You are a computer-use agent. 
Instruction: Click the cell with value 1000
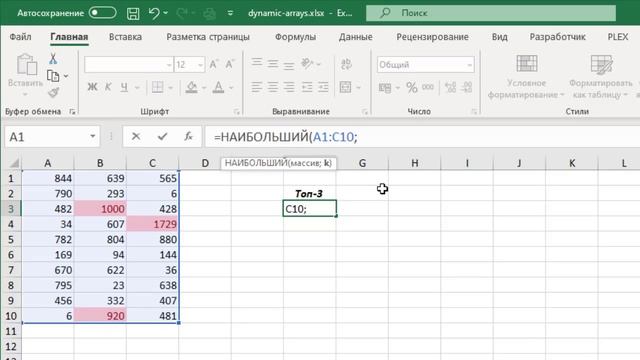(100, 209)
